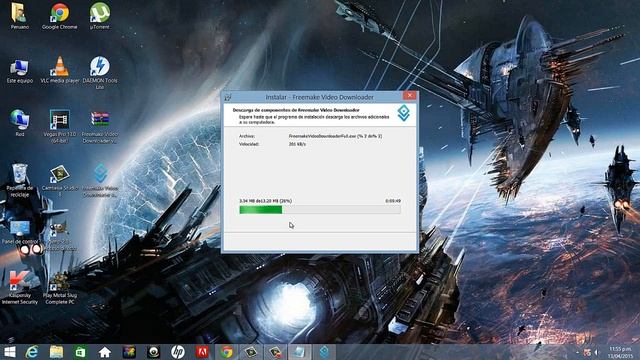Open the shortcut icon beside Panel de control
Viewport: 640px width, 360px height.
click(60, 236)
